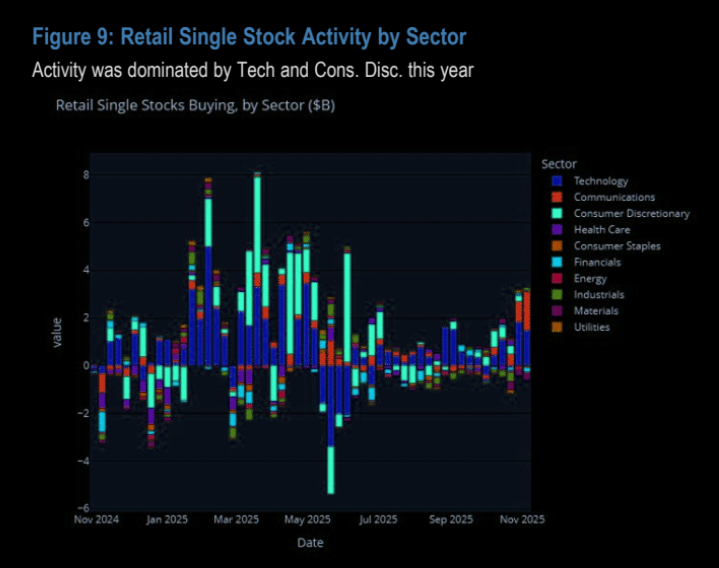Click the subtitle about Tech and Cons. Disc.

(x=252, y=71)
